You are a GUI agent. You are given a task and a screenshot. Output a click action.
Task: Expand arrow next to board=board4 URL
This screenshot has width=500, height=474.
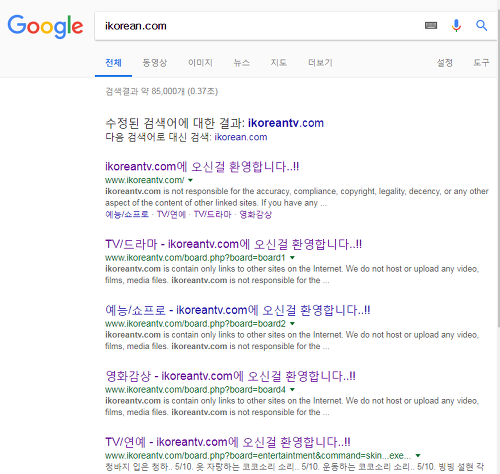point(292,390)
